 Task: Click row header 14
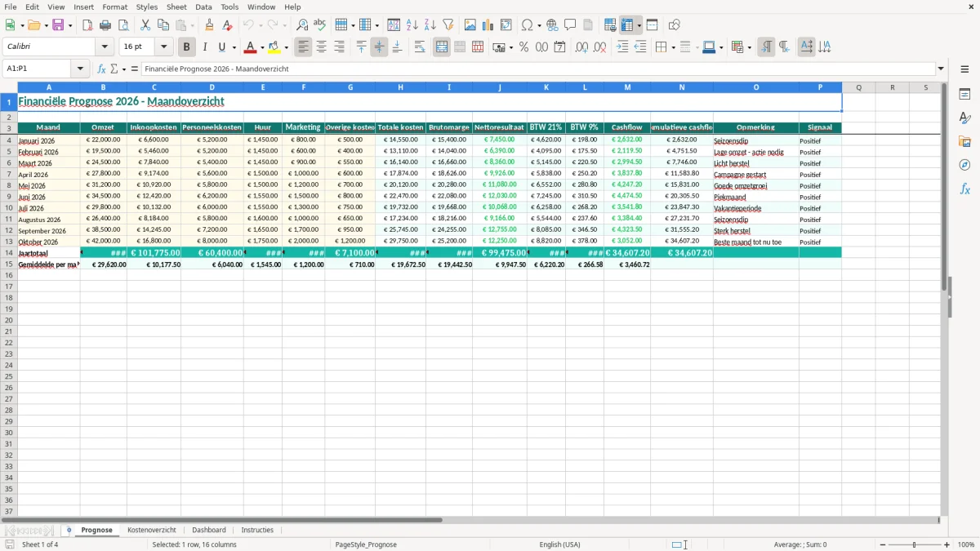point(8,253)
